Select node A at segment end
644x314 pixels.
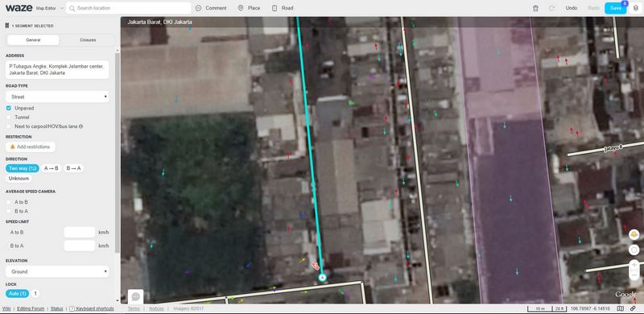322,279
